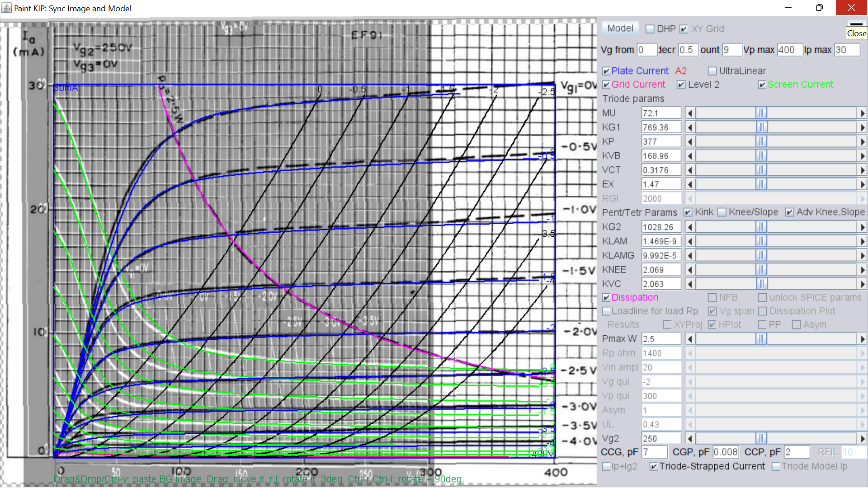
Task: Enable the Knee/Slope checkbox
Action: click(x=722, y=212)
